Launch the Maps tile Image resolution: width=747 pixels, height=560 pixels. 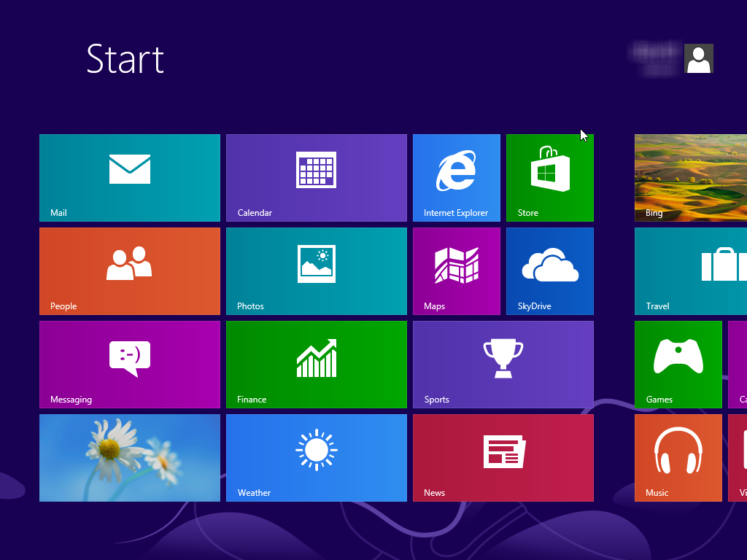click(457, 271)
